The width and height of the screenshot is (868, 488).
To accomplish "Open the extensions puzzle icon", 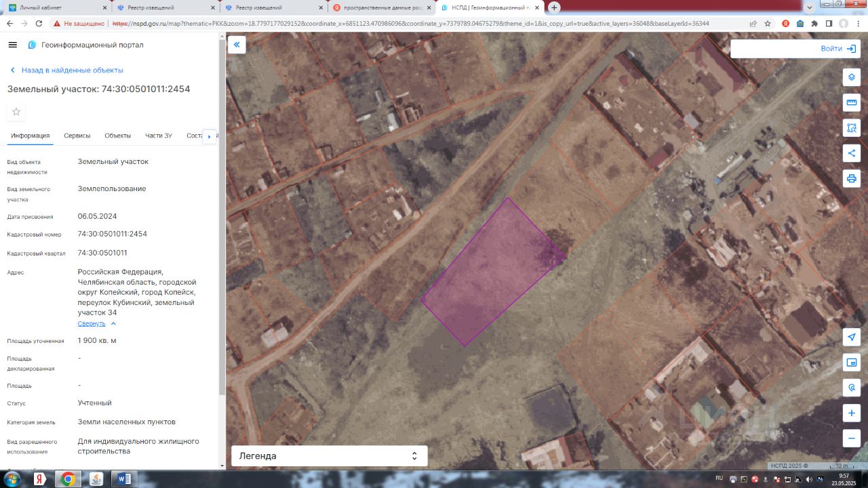I will [x=814, y=23].
